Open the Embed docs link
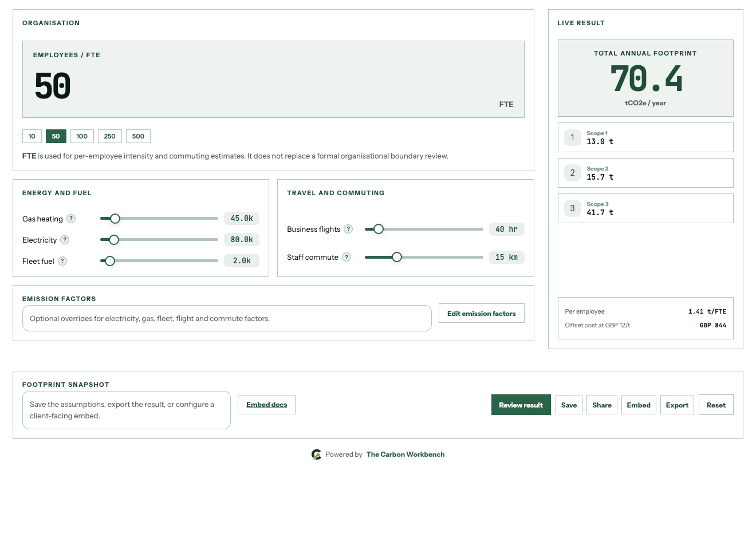The image size is (756, 538). pos(267,405)
